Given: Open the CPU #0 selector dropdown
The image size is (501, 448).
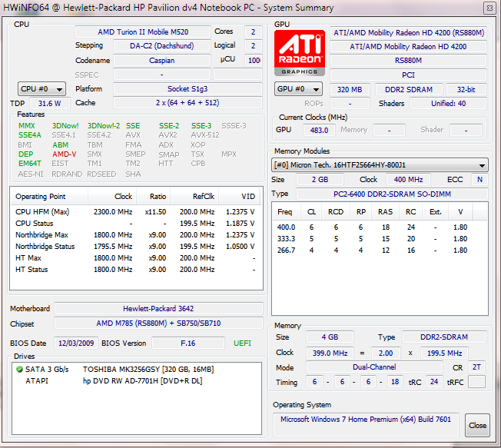Looking at the screenshot, I should click(41, 89).
